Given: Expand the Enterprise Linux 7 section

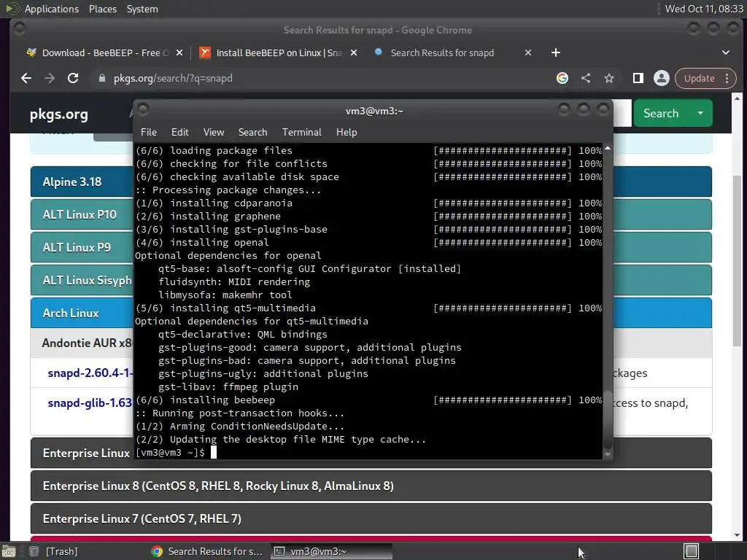Looking at the screenshot, I should point(371,518).
